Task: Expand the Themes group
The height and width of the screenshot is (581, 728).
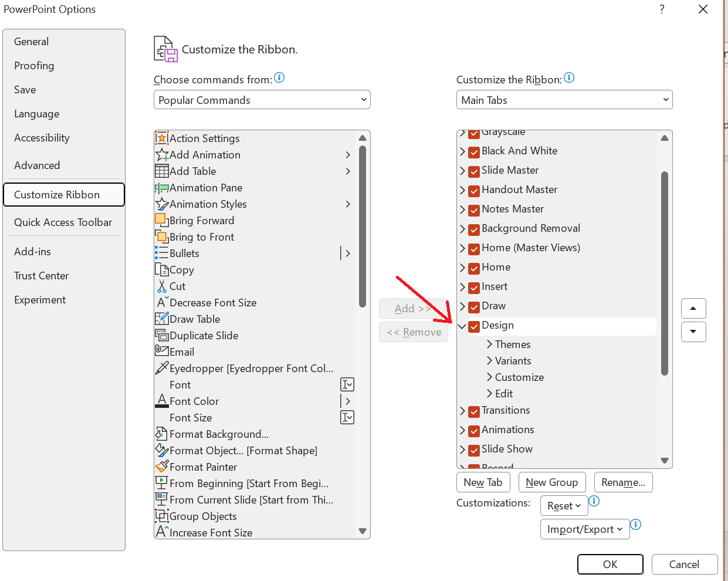Action: click(489, 344)
